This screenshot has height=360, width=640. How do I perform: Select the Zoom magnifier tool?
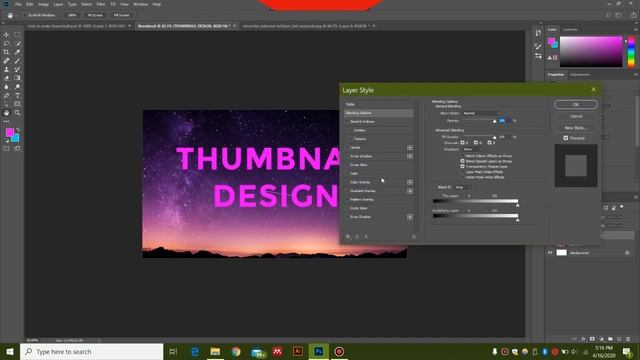(x=17, y=113)
